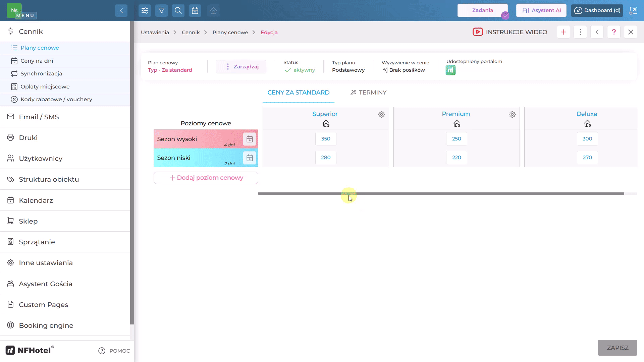
Task: Click the red plus add icon
Action: [x=563, y=32]
